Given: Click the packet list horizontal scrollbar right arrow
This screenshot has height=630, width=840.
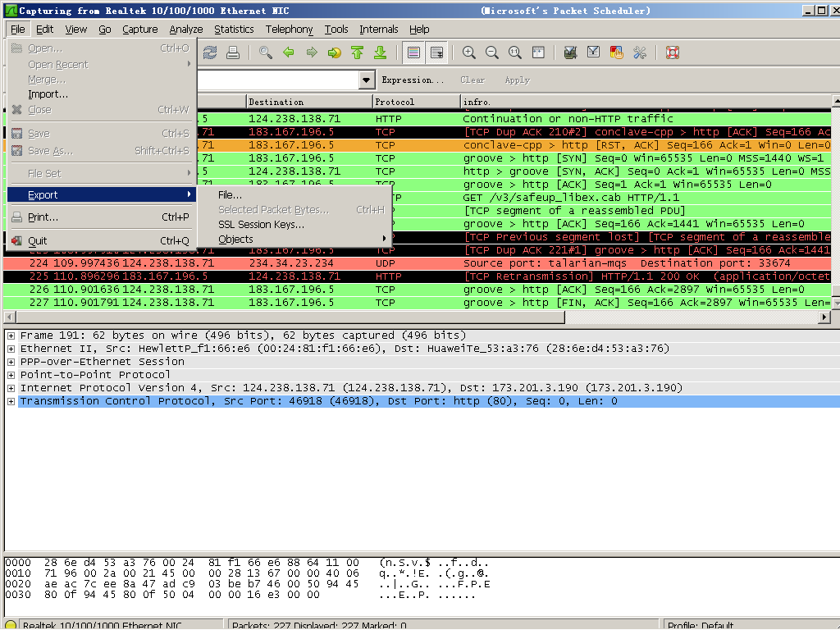Looking at the screenshot, I should 825,317.
